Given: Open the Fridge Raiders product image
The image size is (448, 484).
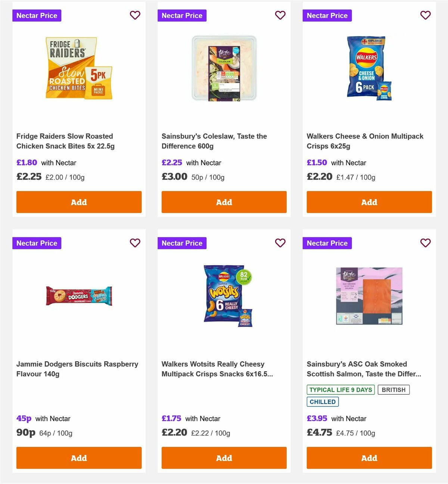Looking at the screenshot, I should [x=78, y=68].
